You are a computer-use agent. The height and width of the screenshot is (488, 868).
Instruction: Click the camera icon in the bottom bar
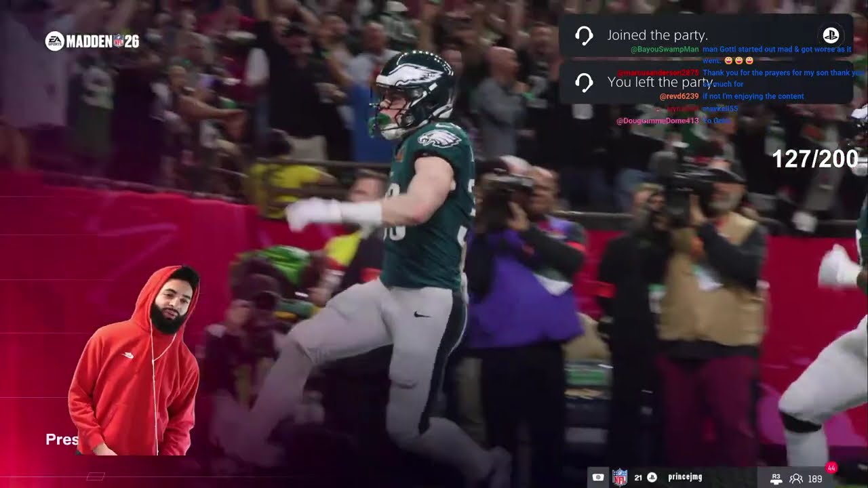pyautogui.click(x=597, y=477)
